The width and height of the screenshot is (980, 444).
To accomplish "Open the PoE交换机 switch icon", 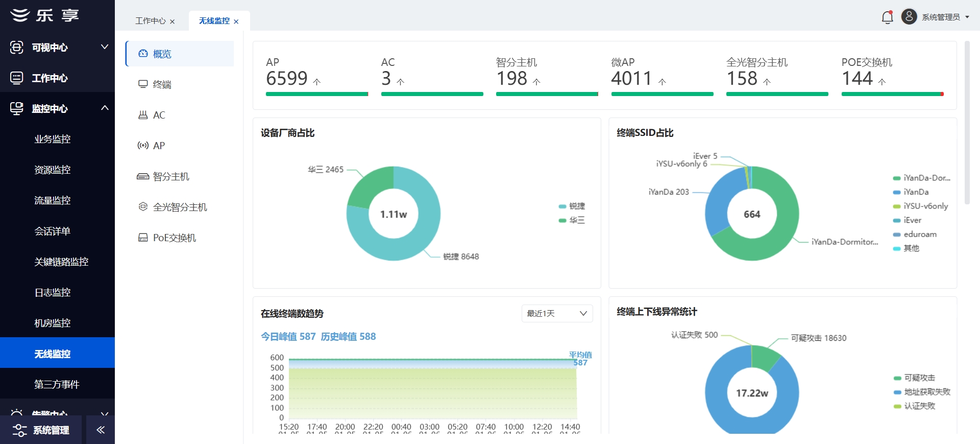I will click(x=143, y=238).
